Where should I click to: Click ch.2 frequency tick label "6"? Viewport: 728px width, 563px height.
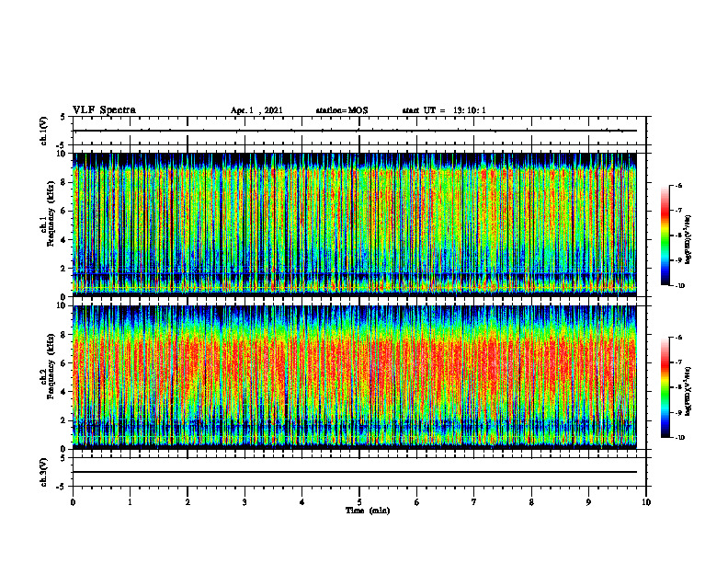click(x=63, y=363)
